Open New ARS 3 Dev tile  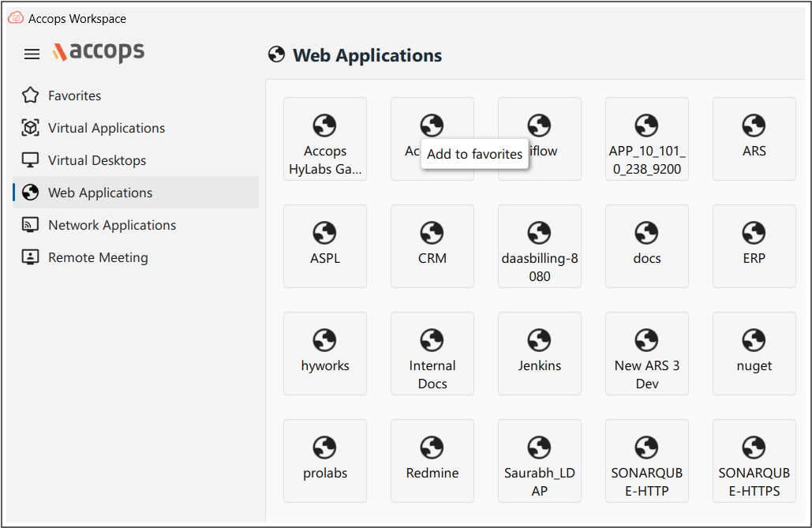point(647,354)
